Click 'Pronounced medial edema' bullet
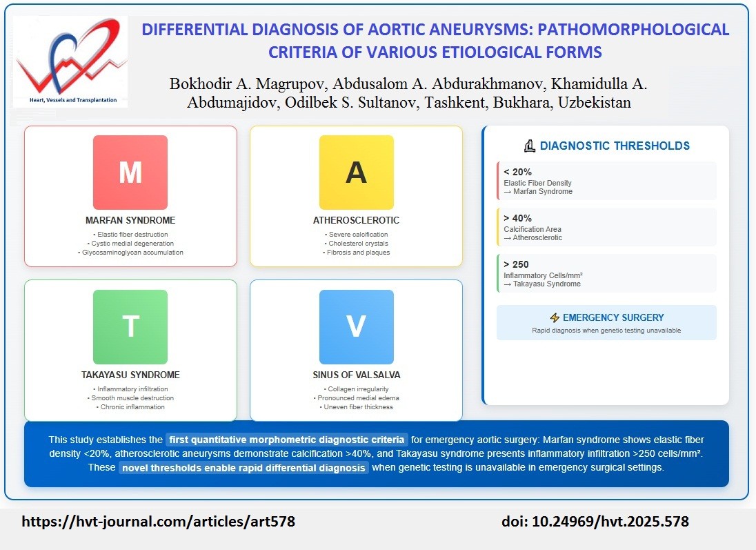756x550 pixels. click(357, 398)
